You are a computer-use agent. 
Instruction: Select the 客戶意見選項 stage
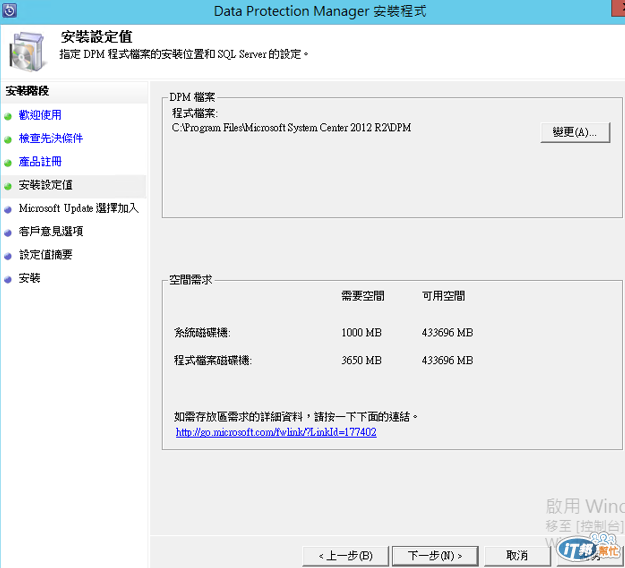[51, 231]
